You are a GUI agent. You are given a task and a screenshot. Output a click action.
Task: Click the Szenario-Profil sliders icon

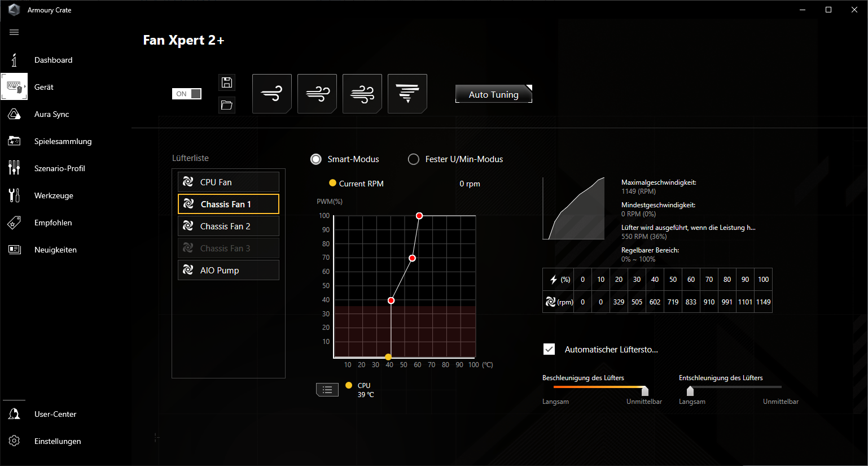click(14, 168)
